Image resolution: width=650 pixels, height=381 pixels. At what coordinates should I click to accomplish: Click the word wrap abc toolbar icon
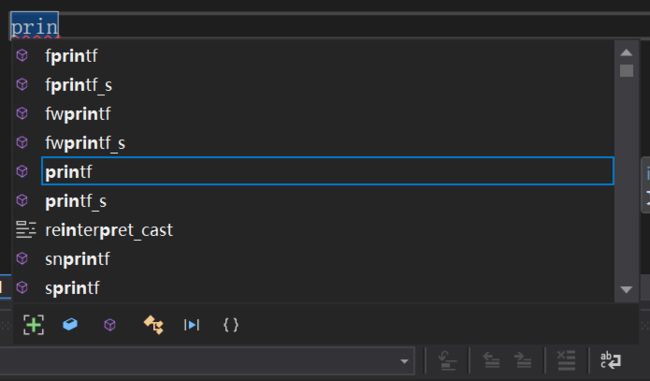pyautogui.click(x=610, y=360)
